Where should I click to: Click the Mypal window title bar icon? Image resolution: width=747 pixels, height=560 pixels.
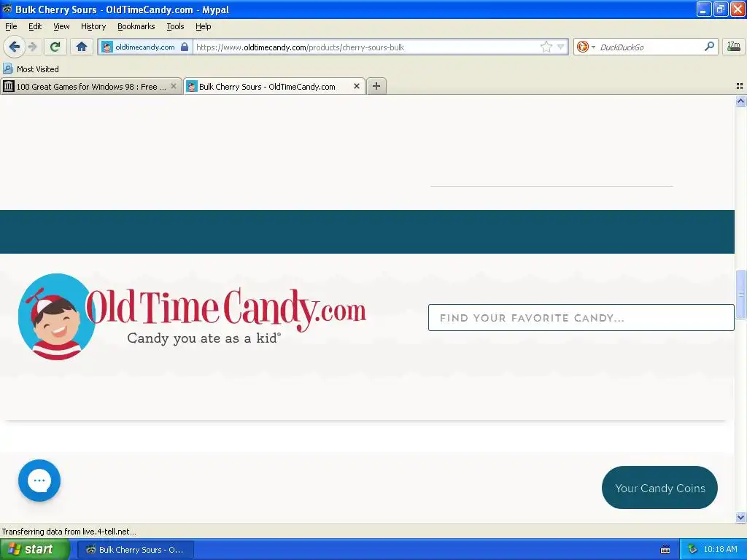7,9
